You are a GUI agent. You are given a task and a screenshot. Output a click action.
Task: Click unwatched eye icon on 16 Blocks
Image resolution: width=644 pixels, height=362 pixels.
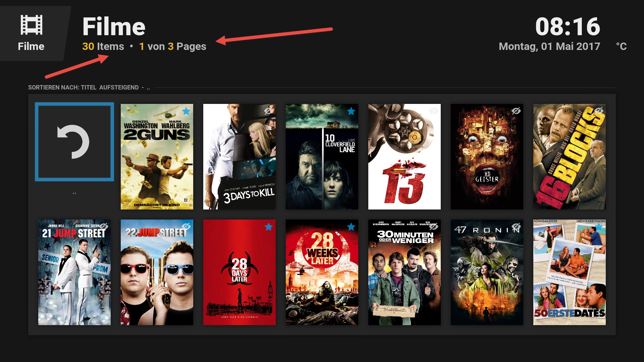click(598, 111)
